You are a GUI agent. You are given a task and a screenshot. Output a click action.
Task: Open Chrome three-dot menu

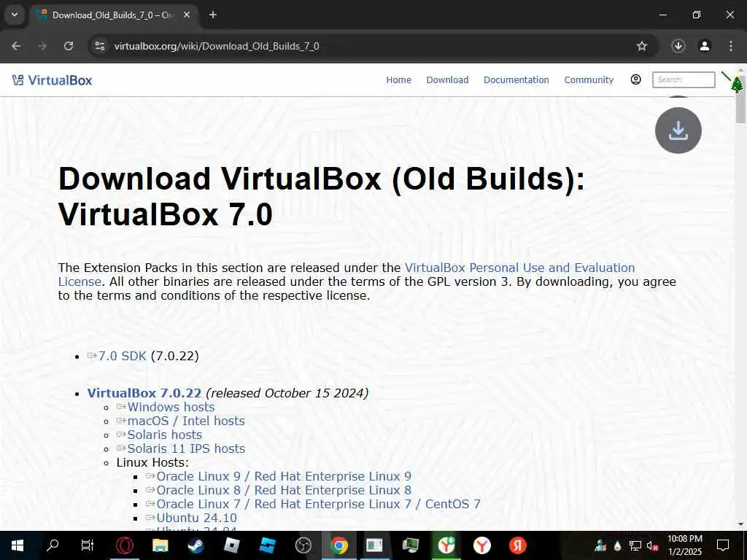(731, 46)
